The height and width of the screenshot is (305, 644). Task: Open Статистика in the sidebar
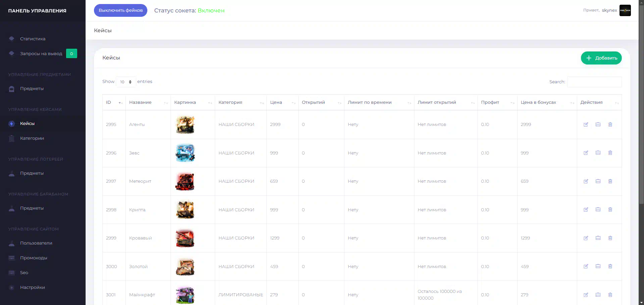pyautogui.click(x=33, y=39)
